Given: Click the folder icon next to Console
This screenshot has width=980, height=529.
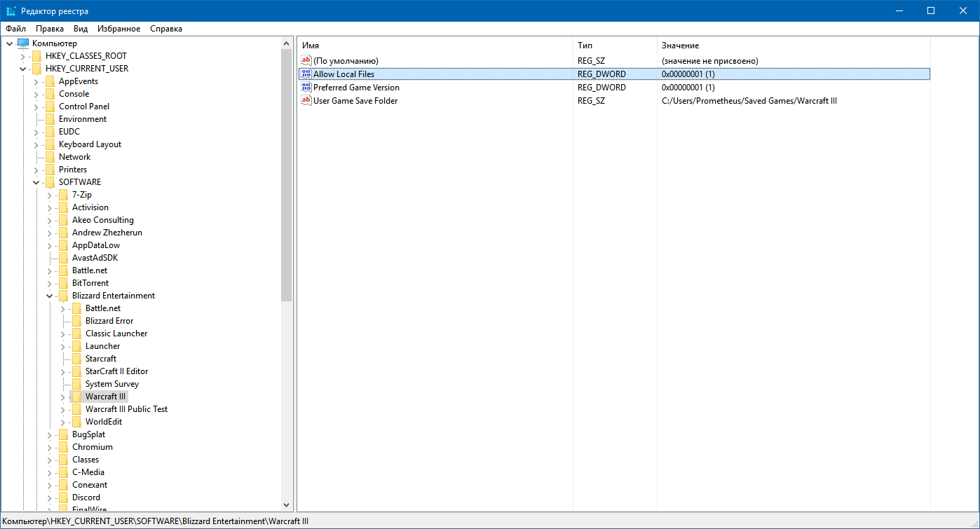Looking at the screenshot, I should click(x=50, y=94).
